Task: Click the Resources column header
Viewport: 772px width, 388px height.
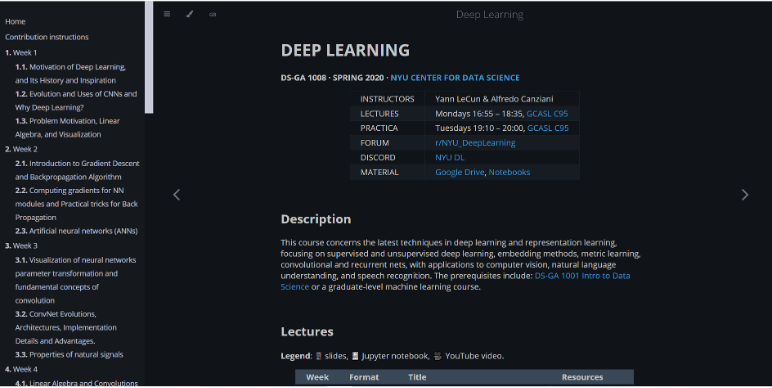Action: click(582, 377)
